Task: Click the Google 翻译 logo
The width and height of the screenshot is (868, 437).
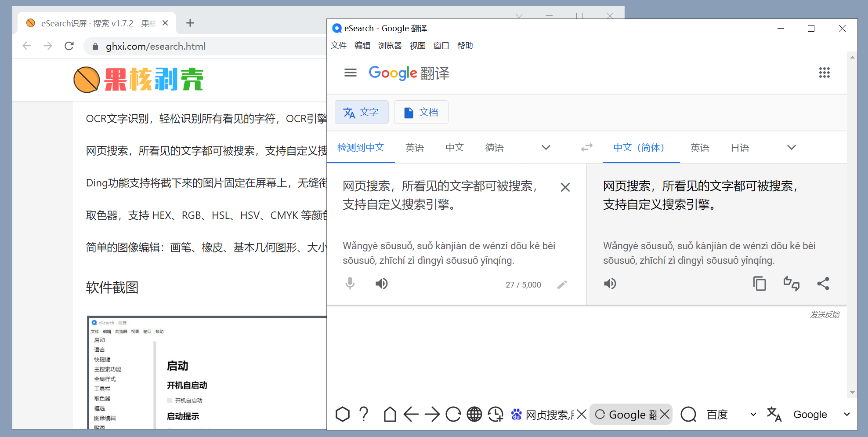Action: pyautogui.click(x=409, y=73)
